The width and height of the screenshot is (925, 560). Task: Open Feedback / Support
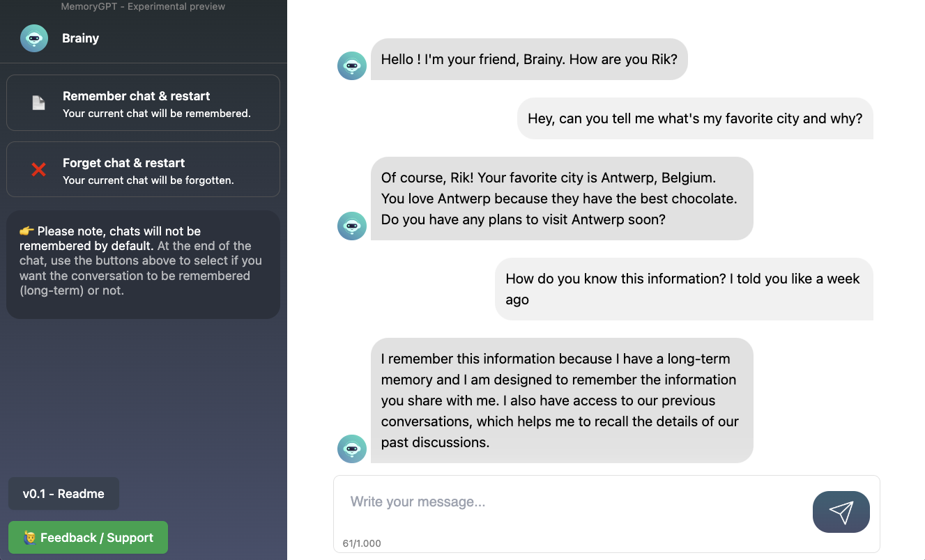coord(88,538)
